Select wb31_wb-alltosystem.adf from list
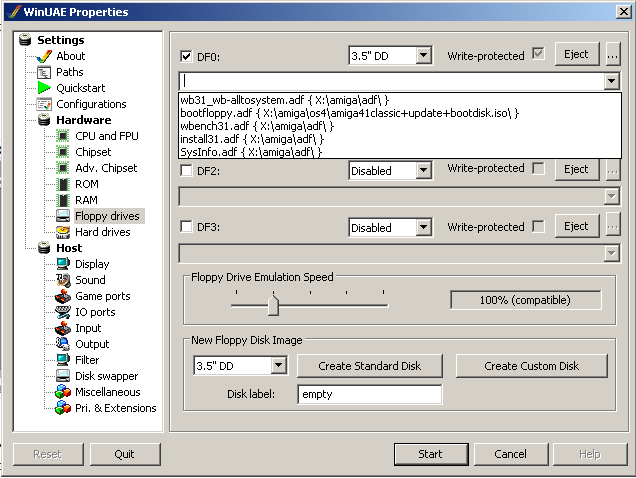The width and height of the screenshot is (636, 478). tap(400, 100)
